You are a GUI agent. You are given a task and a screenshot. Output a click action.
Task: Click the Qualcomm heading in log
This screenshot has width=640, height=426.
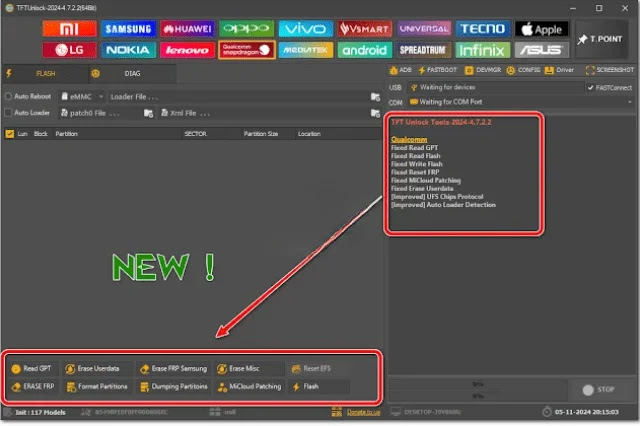(x=409, y=140)
